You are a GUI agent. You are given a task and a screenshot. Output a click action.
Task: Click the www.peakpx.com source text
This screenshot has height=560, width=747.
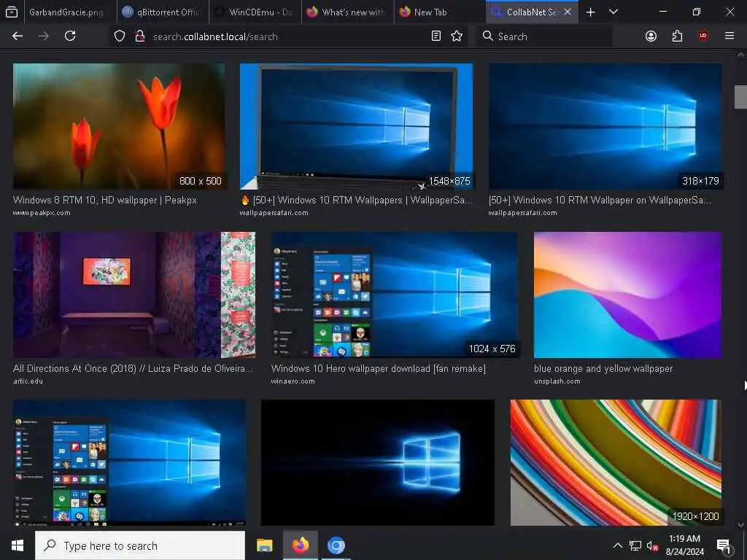42,213
